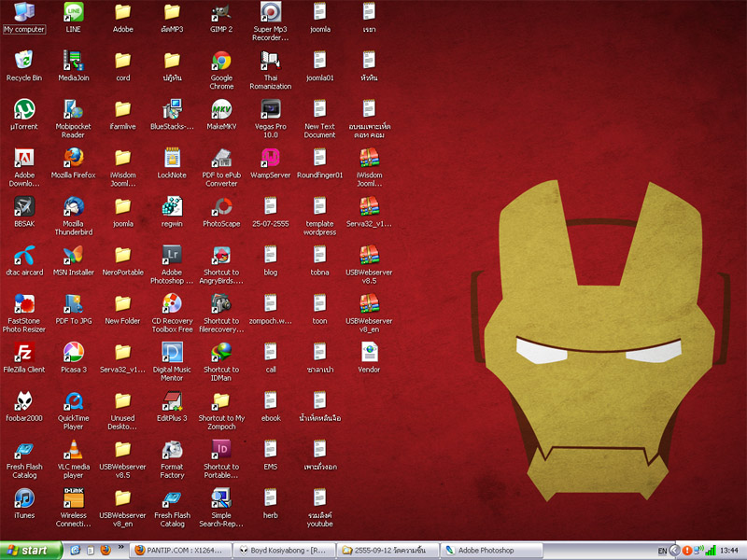Open the Windows start menu
The height and width of the screenshot is (560, 747).
pos(31,550)
